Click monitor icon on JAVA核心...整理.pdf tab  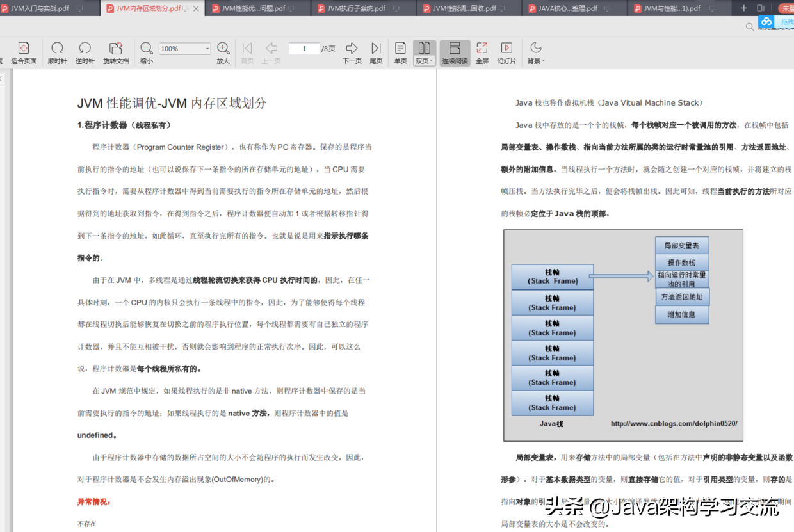[x=608, y=8]
